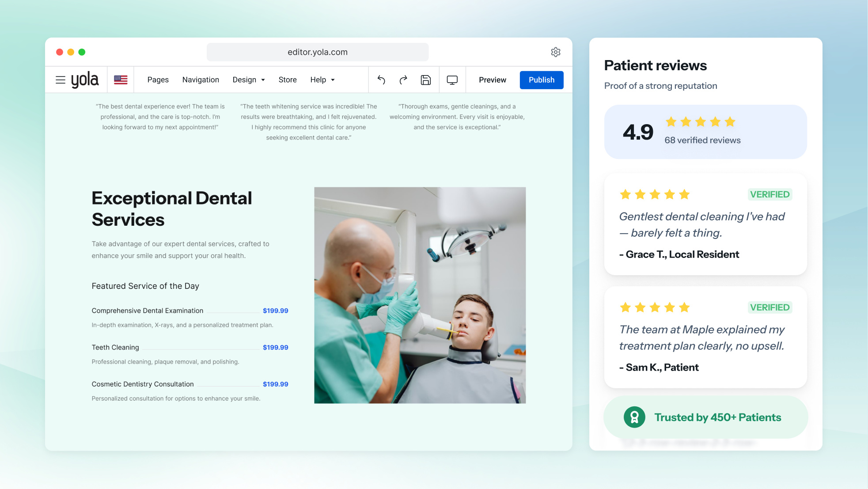Click the Teeth Cleaning service name
The height and width of the screenshot is (489, 868).
pyautogui.click(x=115, y=347)
